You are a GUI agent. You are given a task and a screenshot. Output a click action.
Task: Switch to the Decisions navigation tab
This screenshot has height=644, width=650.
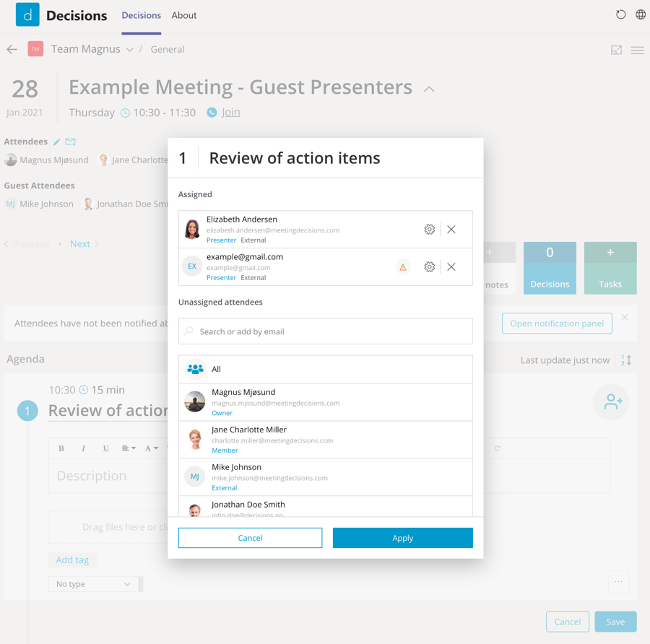141,15
